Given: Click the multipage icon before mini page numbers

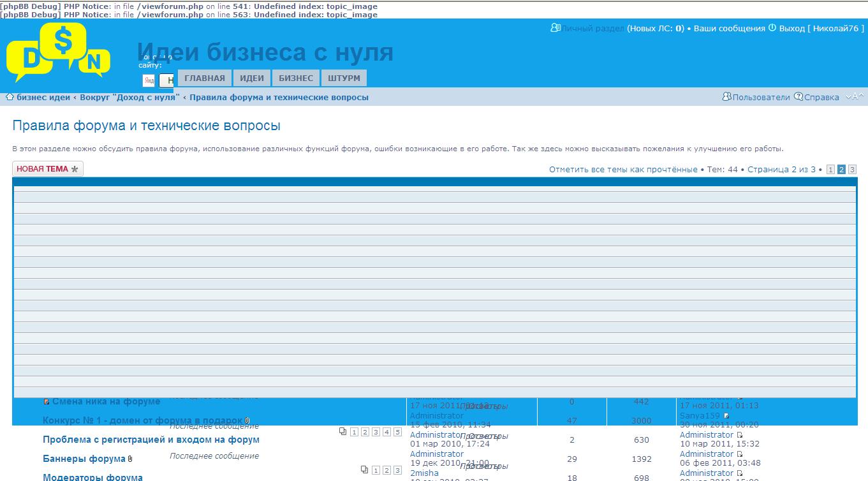Looking at the screenshot, I should pyautogui.click(x=342, y=432).
